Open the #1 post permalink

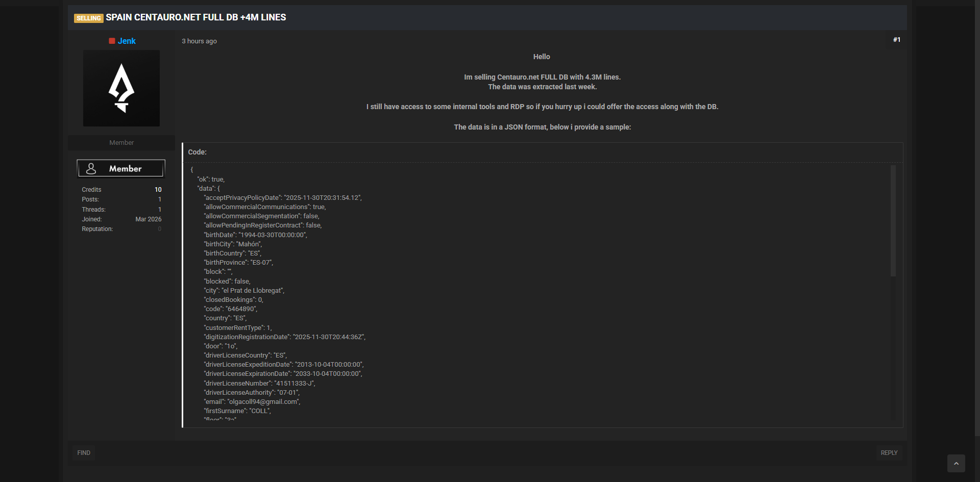(x=896, y=40)
